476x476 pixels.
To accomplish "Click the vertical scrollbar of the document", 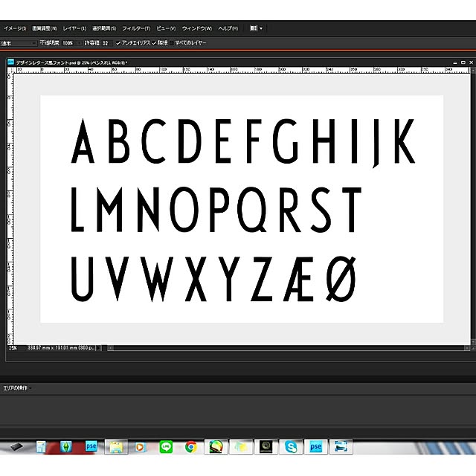I will [473, 205].
